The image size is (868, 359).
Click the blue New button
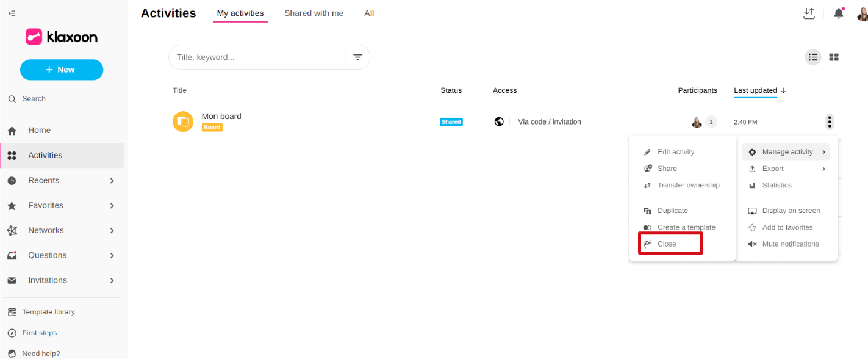tap(62, 70)
